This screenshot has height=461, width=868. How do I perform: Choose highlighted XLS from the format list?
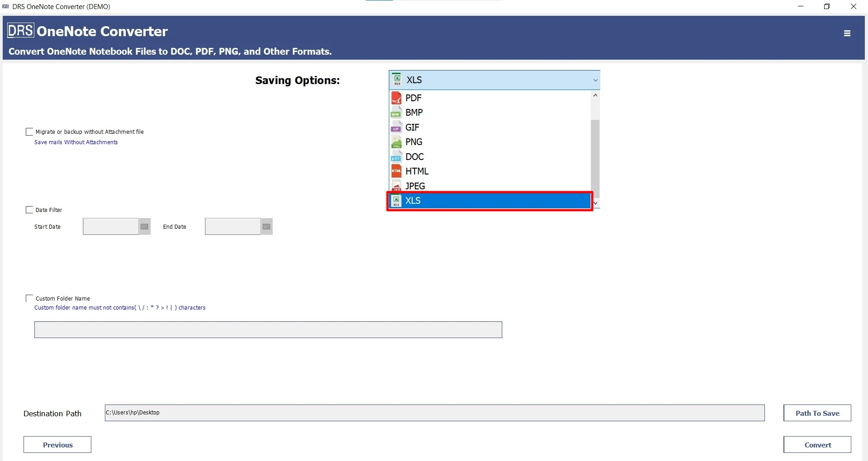pos(490,201)
